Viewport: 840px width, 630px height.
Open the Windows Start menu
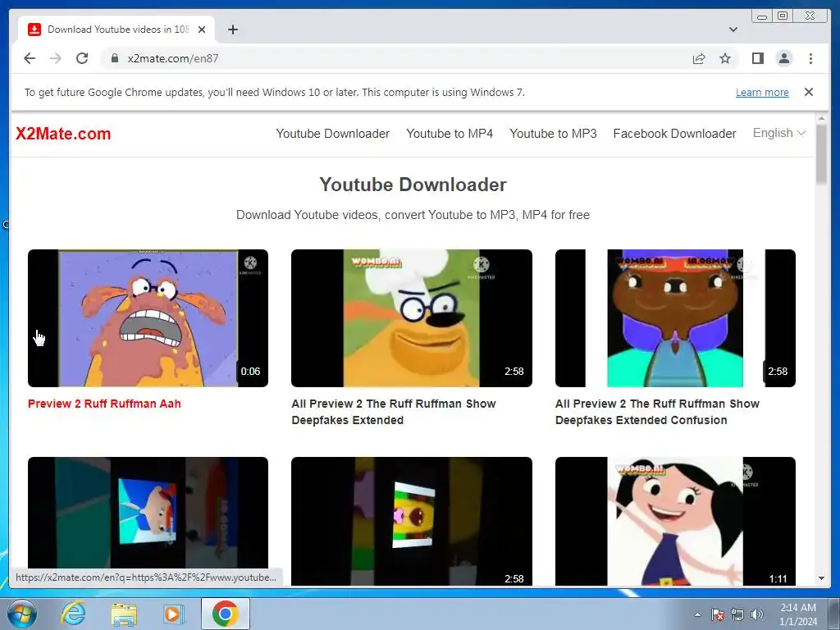22,614
